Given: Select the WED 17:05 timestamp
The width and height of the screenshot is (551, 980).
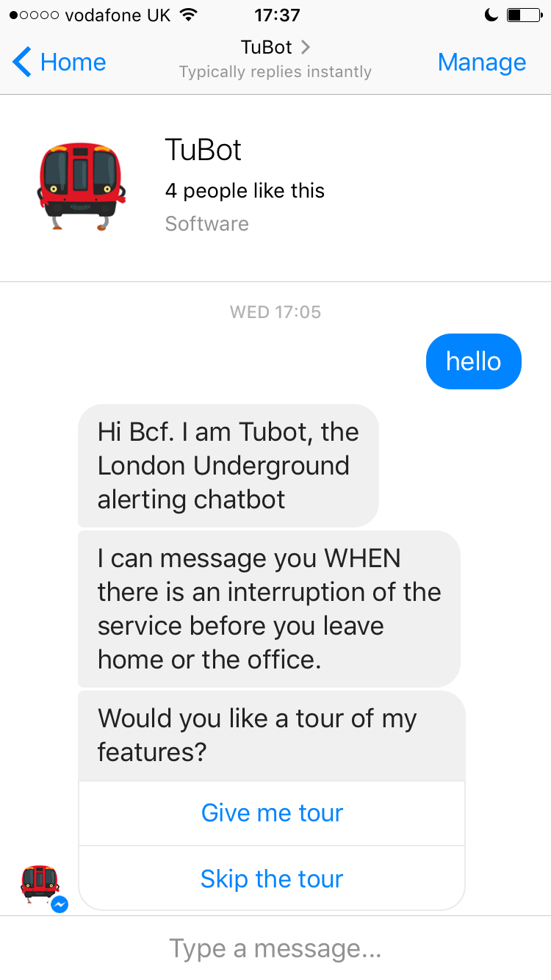Looking at the screenshot, I should (x=275, y=311).
